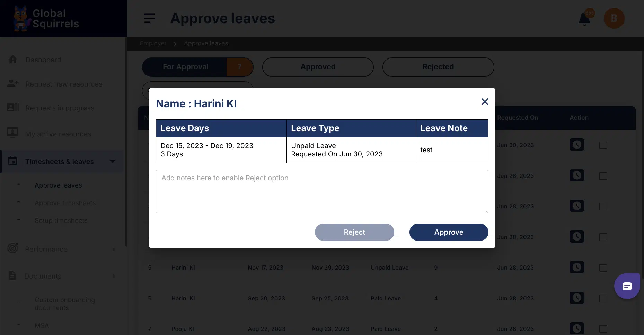
Task: Select the checkbox for Sep 20 leave row
Action: pyautogui.click(x=603, y=298)
